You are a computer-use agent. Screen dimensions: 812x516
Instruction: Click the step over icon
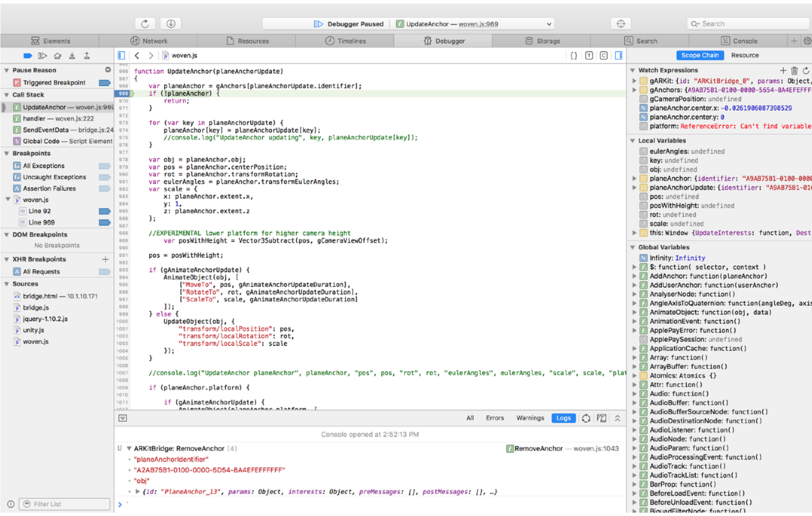57,56
